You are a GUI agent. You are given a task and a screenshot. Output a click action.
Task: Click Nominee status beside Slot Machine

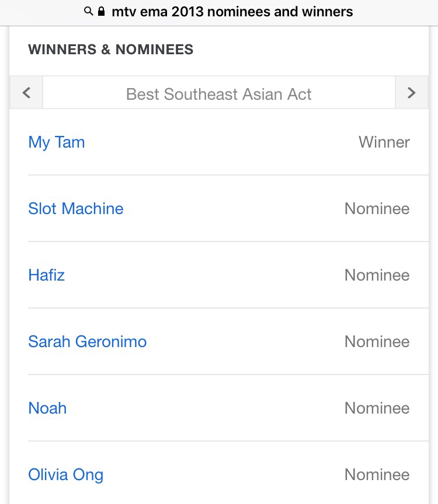tap(377, 209)
